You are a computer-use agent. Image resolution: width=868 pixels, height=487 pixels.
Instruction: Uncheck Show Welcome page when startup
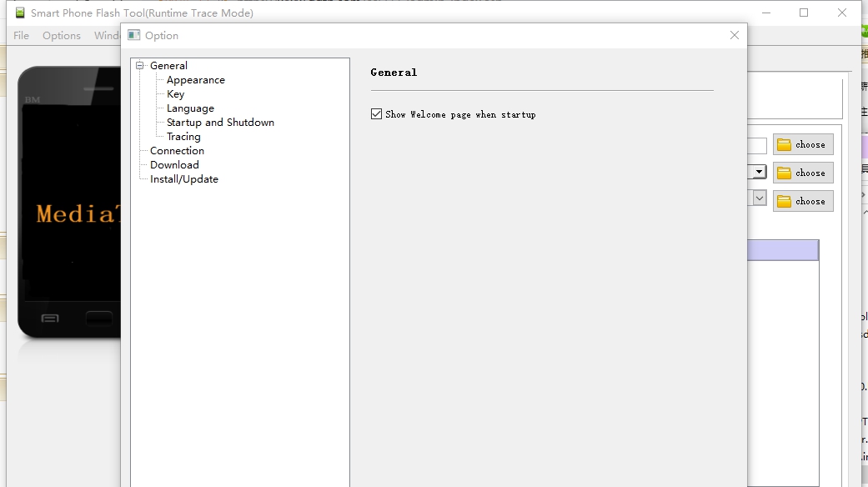pos(377,114)
